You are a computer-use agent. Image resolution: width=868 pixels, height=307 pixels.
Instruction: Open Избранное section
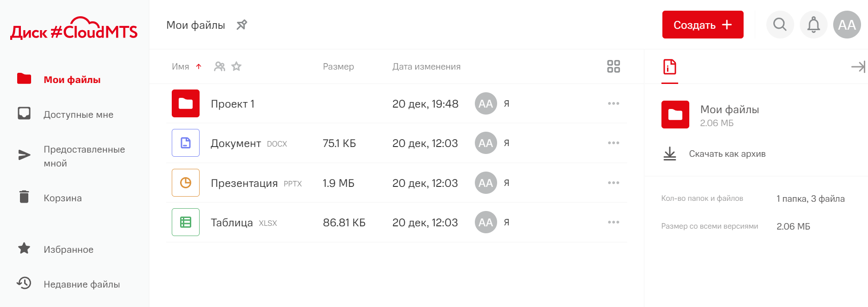pyautogui.click(x=68, y=249)
